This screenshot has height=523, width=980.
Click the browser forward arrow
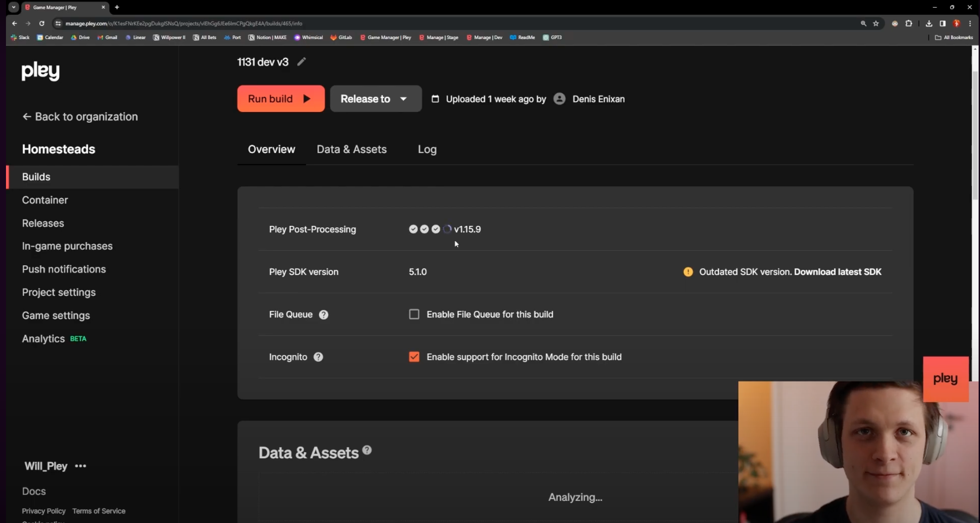pyautogui.click(x=28, y=23)
